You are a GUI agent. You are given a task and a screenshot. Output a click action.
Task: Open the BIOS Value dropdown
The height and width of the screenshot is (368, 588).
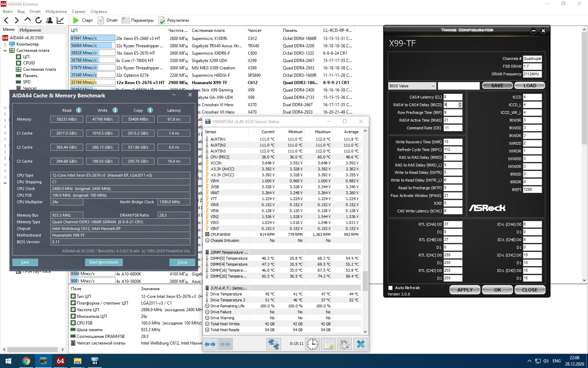pos(412,86)
